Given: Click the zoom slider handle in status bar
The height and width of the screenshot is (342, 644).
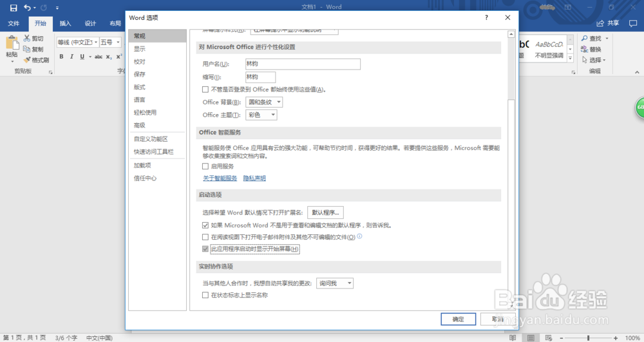Looking at the screenshot, I should click(x=588, y=338).
